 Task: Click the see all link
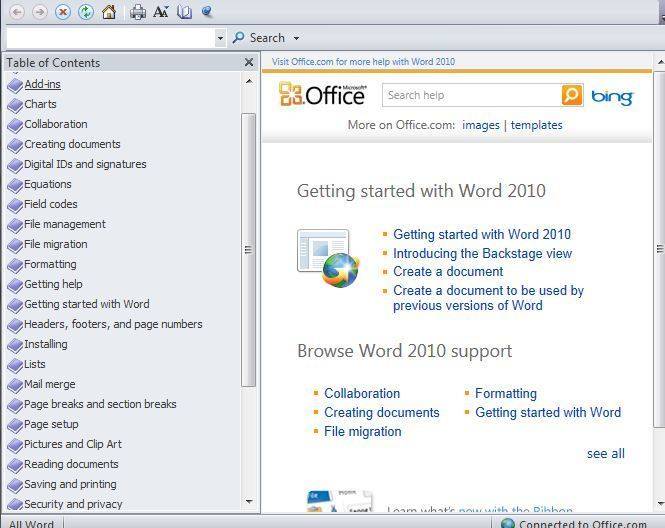pos(606,454)
